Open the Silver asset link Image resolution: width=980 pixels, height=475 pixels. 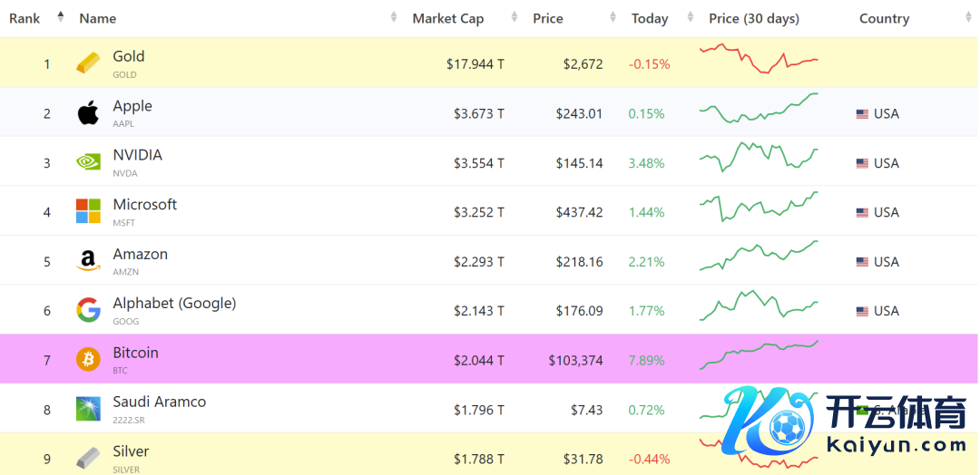click(x=131, y=451)
